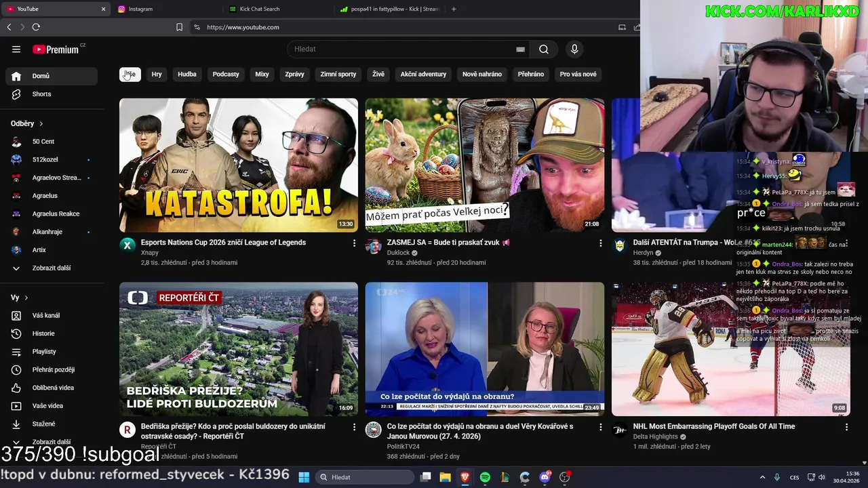868x488 pixels.
Task: Select the Nově nahráno filter chip
Action: [482, 75]
